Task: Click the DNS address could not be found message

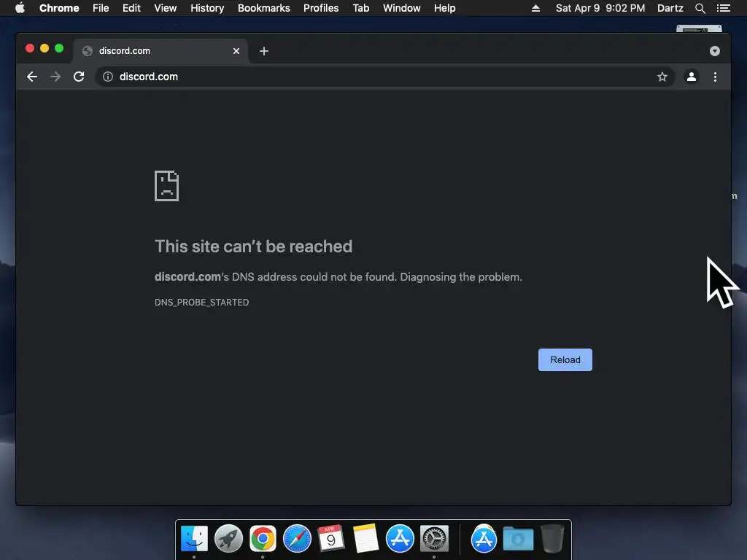Action: tap(338, 277)
